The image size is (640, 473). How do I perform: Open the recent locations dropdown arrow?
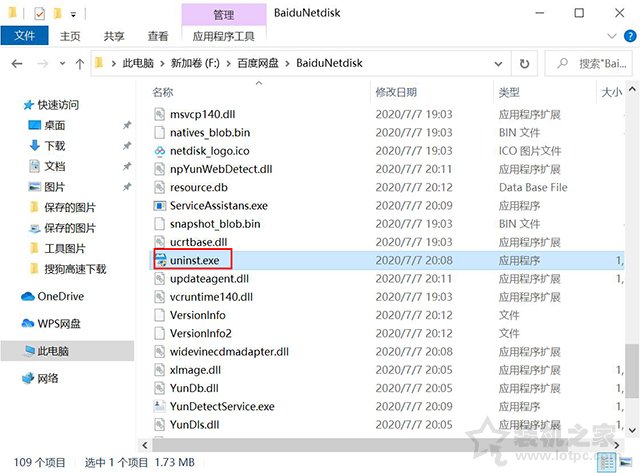coord(62,63)
